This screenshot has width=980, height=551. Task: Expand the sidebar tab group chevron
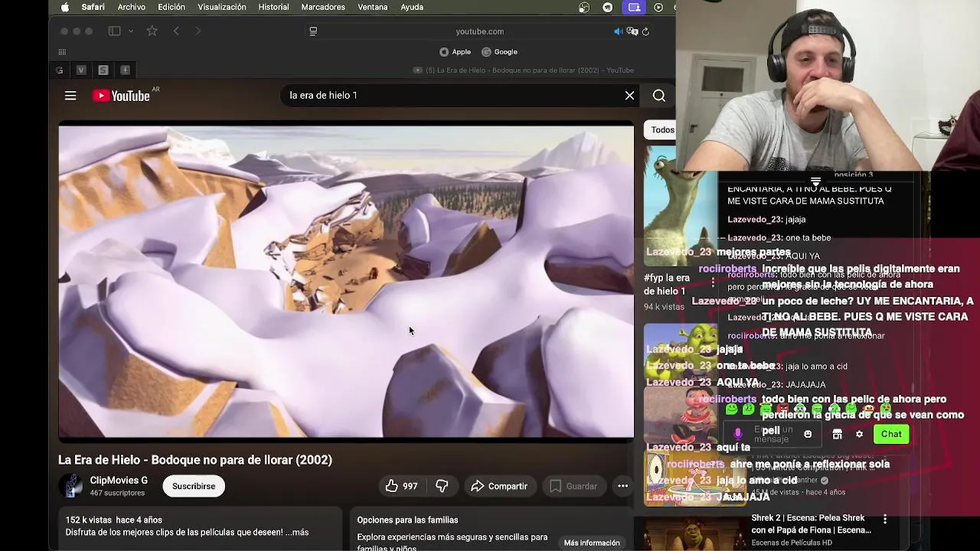tap(131, 31)
